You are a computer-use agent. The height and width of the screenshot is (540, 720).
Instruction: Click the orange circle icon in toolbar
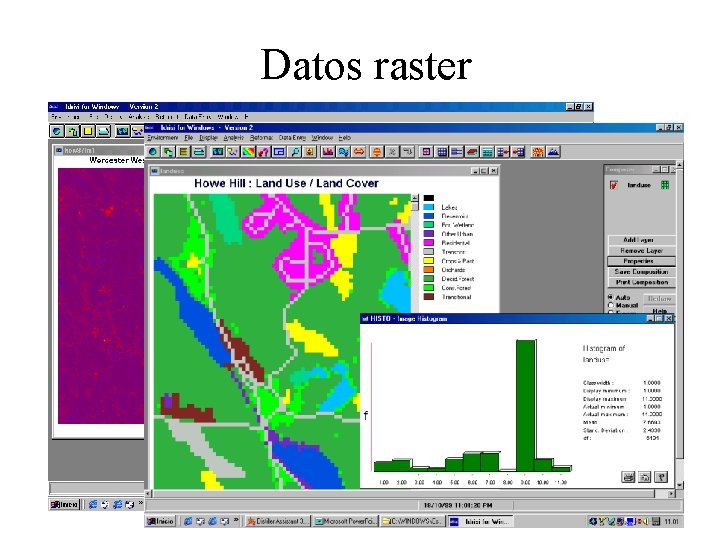[377, 152]
